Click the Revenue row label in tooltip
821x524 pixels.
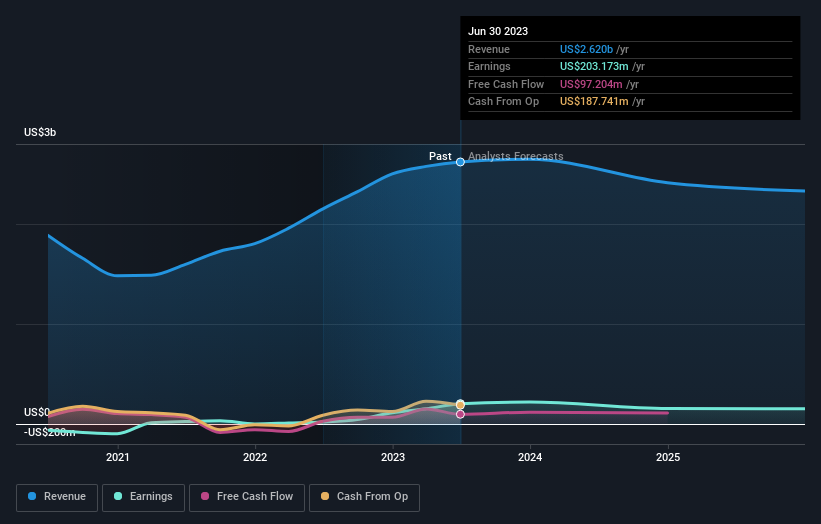[489, 49]
